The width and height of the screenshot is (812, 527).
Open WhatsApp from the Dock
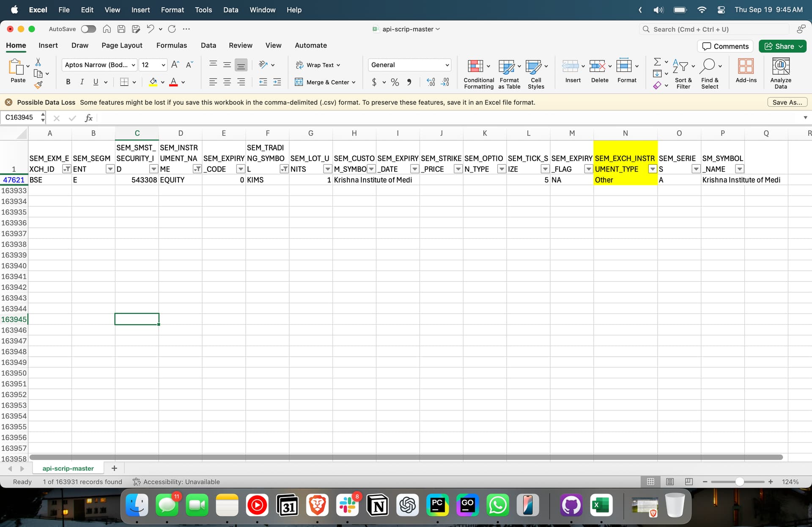click(x=498, y=505)
